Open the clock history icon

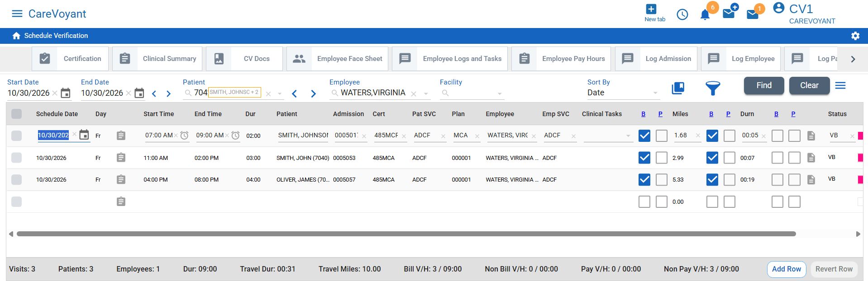[682, 14]
